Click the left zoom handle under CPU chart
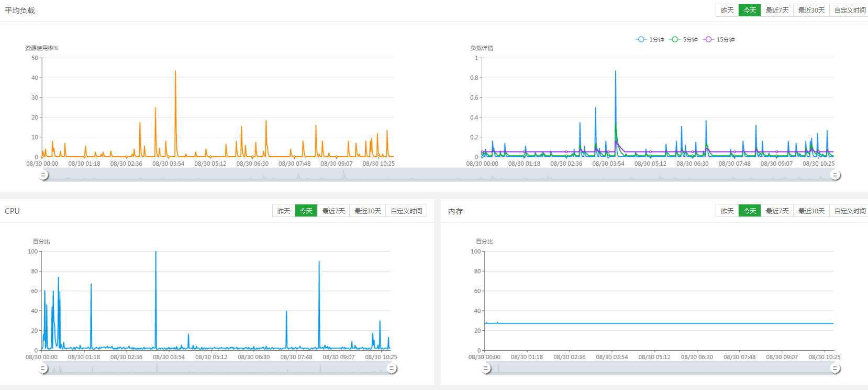Screen dimensions: 868x390 click(44, 369)
